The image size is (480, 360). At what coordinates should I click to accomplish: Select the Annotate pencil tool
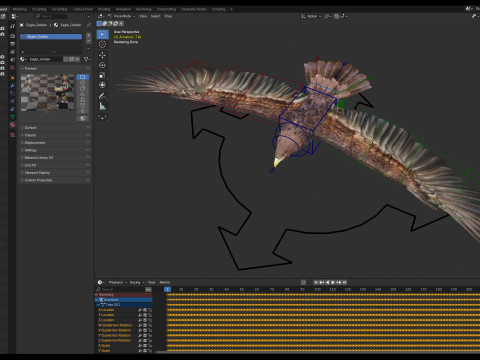click(x=102, y=96)
